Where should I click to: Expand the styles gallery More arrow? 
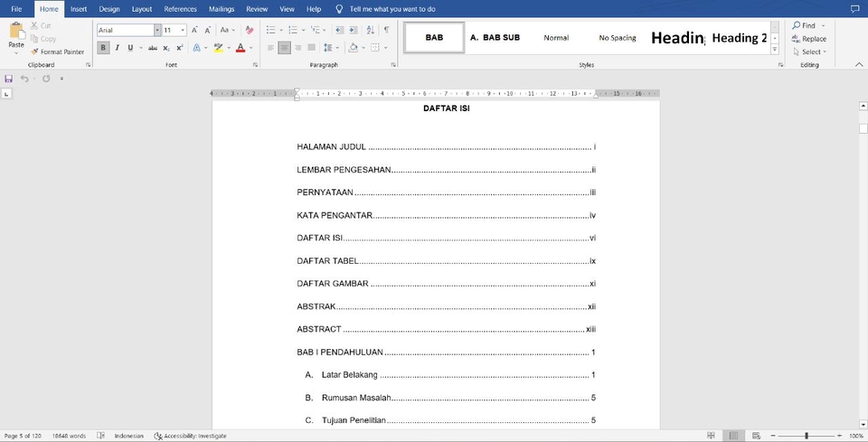click(x=775, y=50)
